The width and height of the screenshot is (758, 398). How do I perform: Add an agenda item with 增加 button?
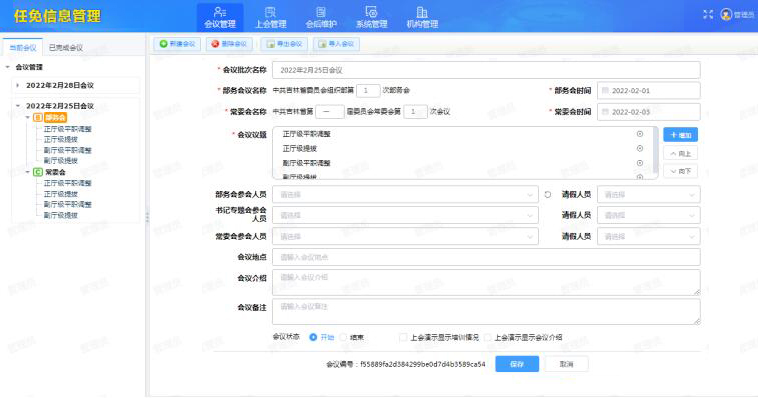[680, 135]
